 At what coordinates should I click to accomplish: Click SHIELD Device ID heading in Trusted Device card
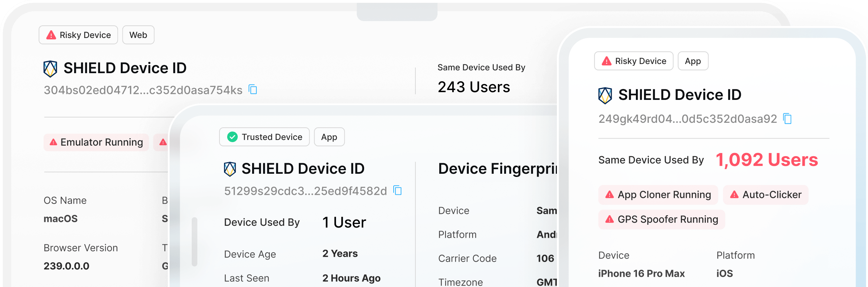(x=303, y=169)
